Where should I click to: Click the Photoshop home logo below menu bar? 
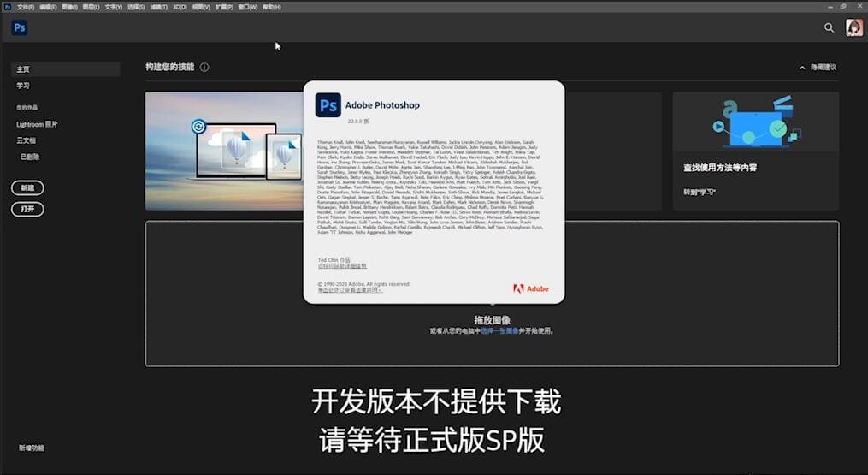pyautogui.click(x=20, y=27)
